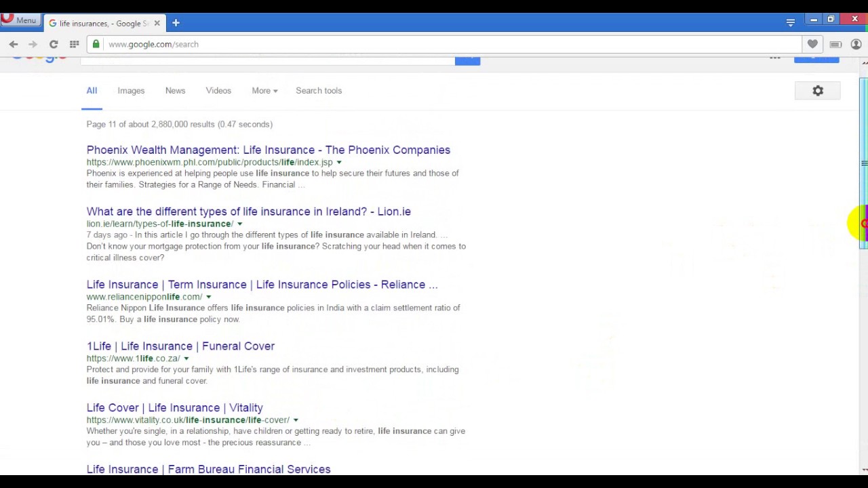
Task: Expand arrow next to phoenixwm.phl.com URL
Action: [339, 163]
